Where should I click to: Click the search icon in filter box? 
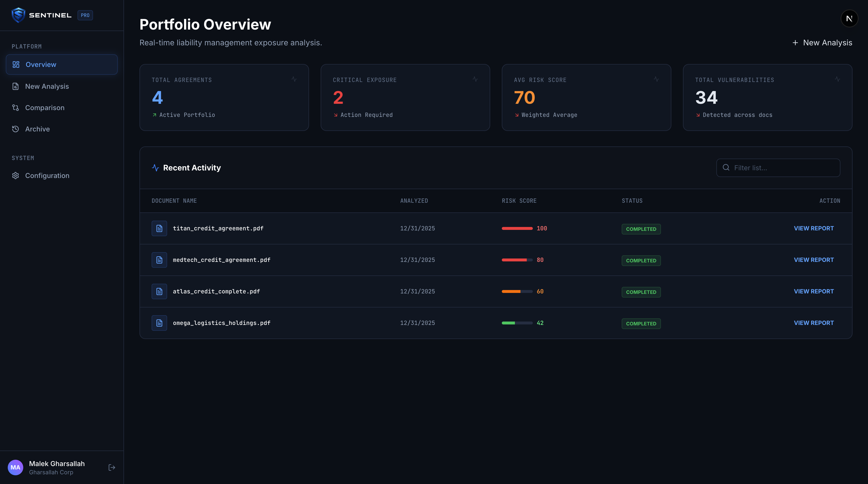click(x=726, y=168)
